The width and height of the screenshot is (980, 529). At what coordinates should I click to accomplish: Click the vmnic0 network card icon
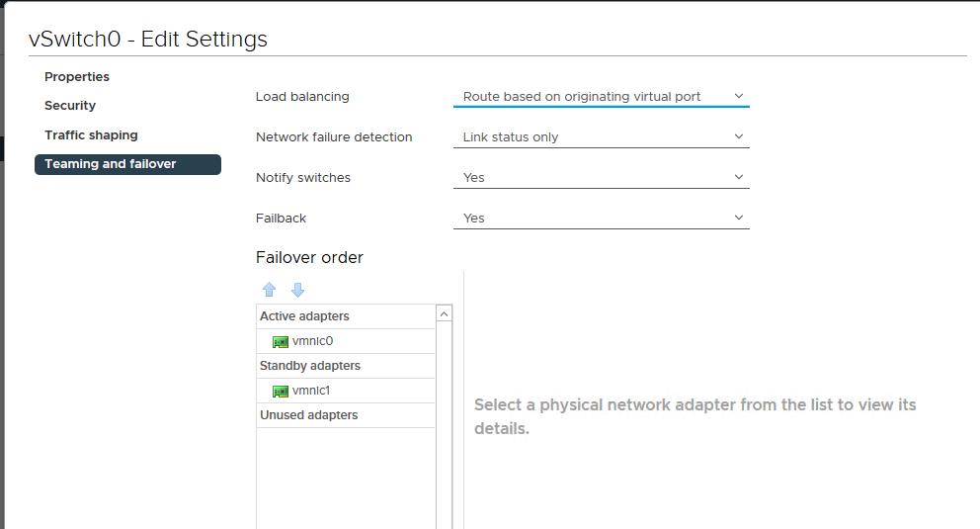(x=281, y=342)
